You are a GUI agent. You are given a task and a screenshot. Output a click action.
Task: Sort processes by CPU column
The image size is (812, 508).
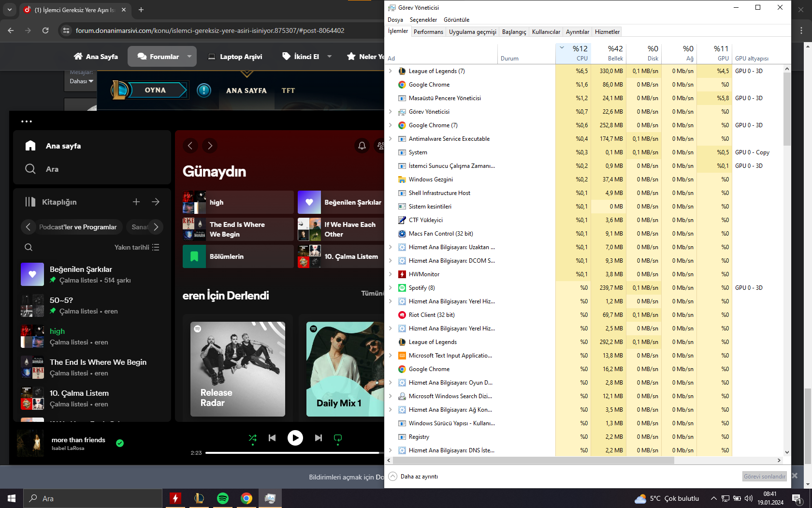click(573, 53)
